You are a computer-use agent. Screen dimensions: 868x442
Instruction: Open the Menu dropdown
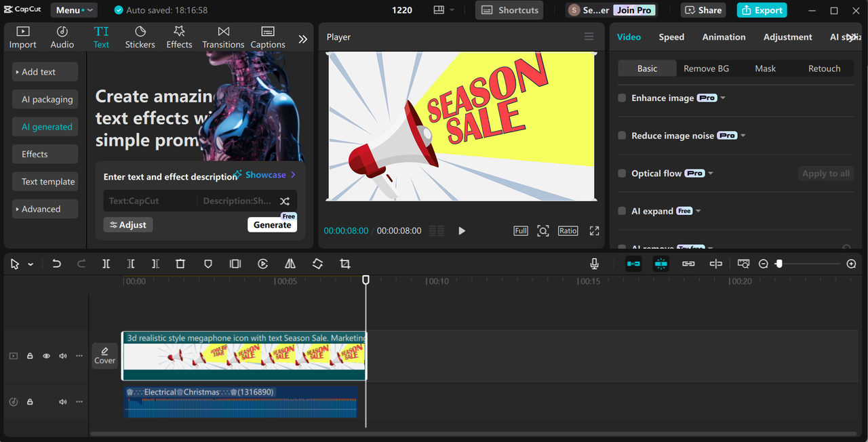[x=74, y=10]
